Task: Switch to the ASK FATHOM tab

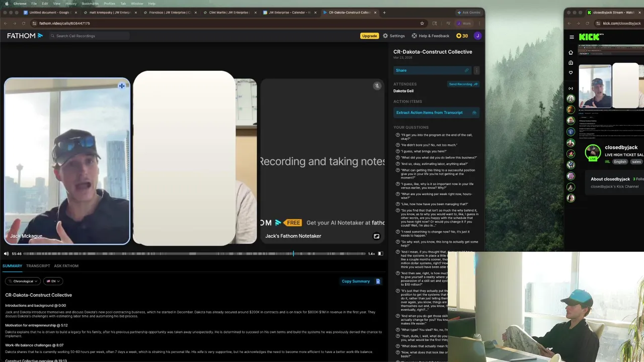Action: click(x=66, y=266)
